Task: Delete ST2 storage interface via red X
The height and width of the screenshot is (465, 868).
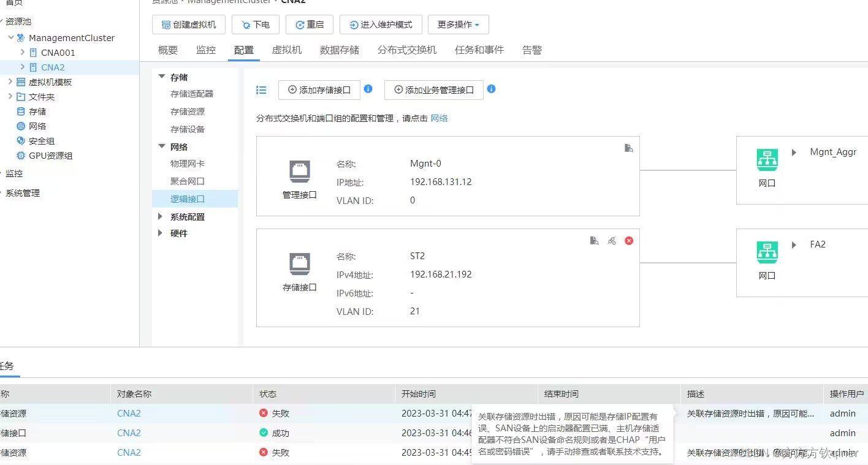Action: [x=629, y=241]
